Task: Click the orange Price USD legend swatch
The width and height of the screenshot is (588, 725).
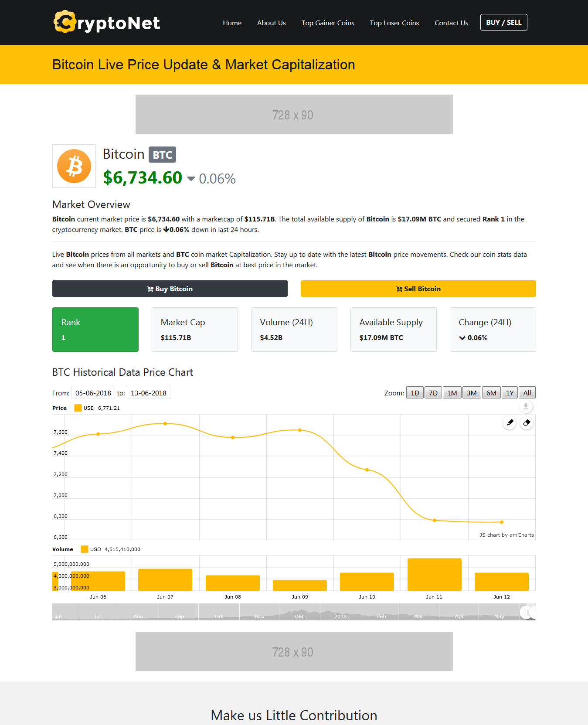Action: coord(78,408)
